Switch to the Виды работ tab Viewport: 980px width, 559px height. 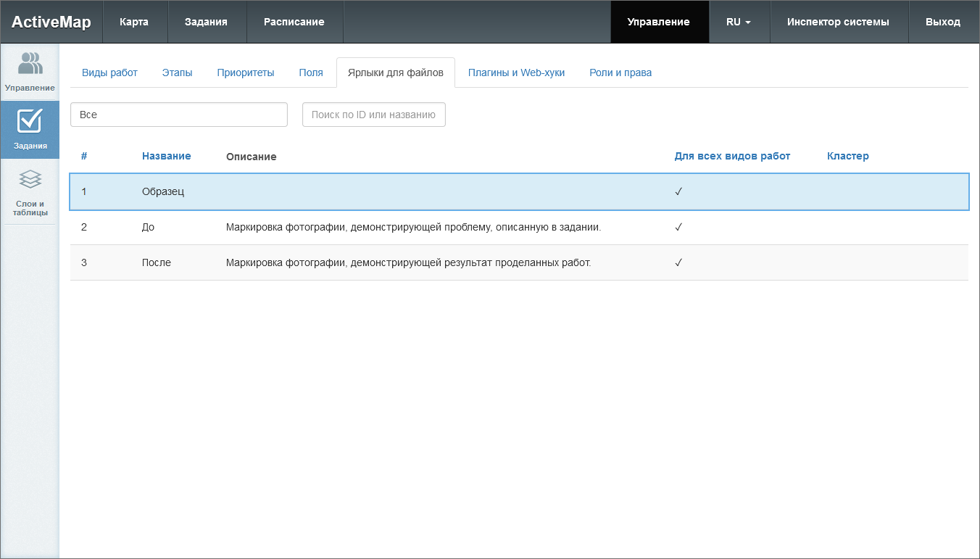click(x=109, y=73)
